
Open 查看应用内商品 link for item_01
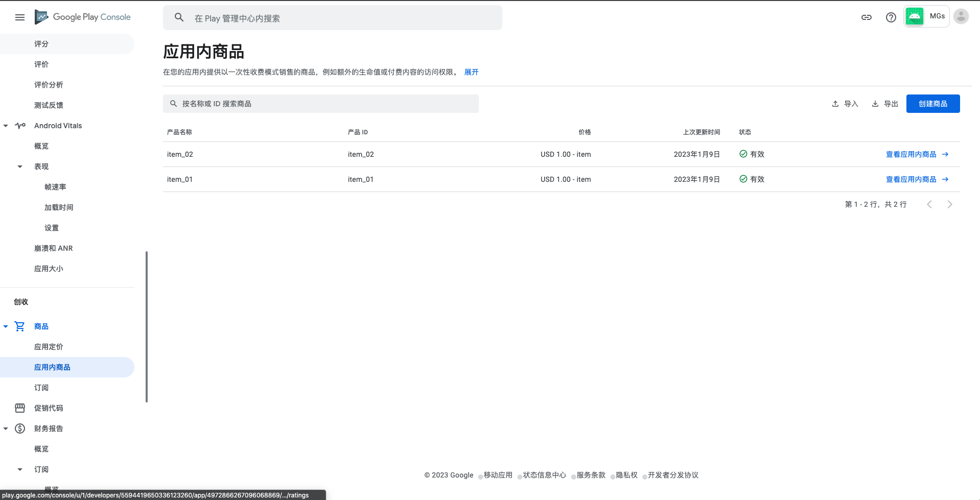pos(917,179)
